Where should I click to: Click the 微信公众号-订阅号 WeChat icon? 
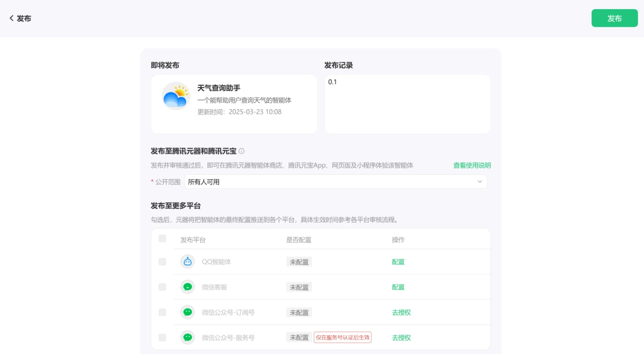(x=188, y=312)
